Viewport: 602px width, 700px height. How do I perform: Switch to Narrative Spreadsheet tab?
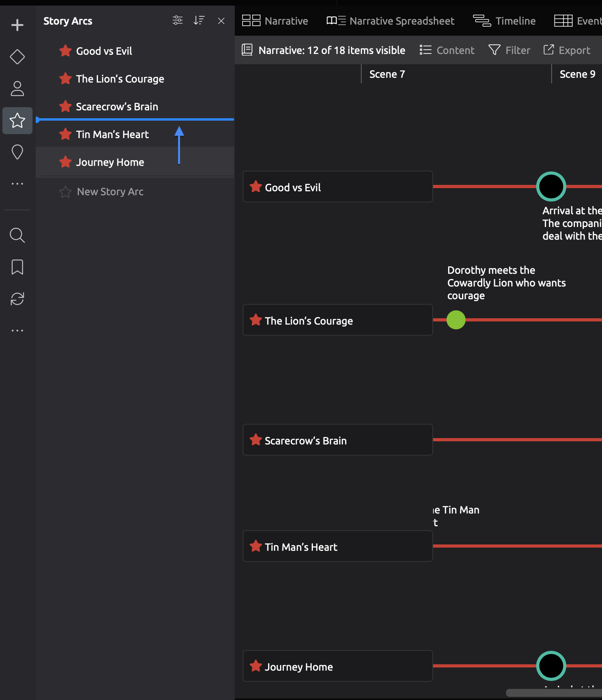(x=390, y=21)
